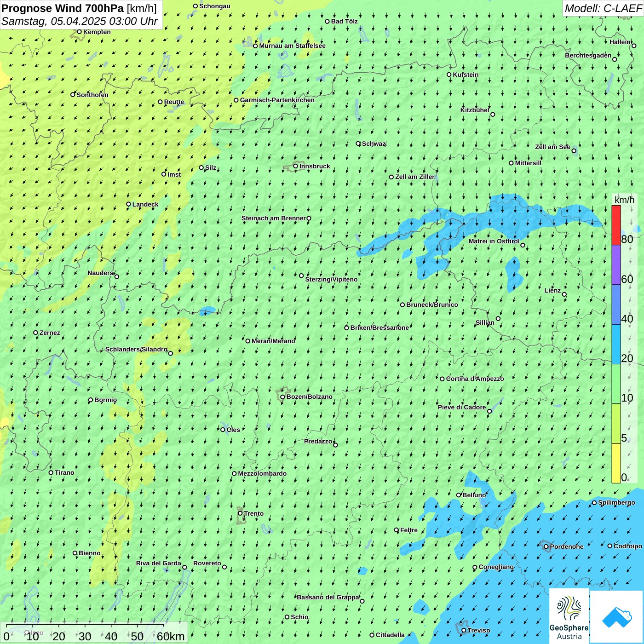Click the 'Sillian' label
Screen dimensions: 644x644
click(x=485, y=322)
